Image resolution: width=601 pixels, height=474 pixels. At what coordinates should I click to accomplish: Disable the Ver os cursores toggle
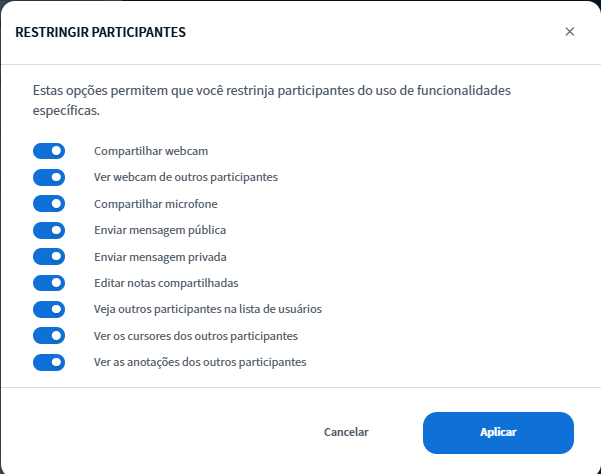pos(49,336)
